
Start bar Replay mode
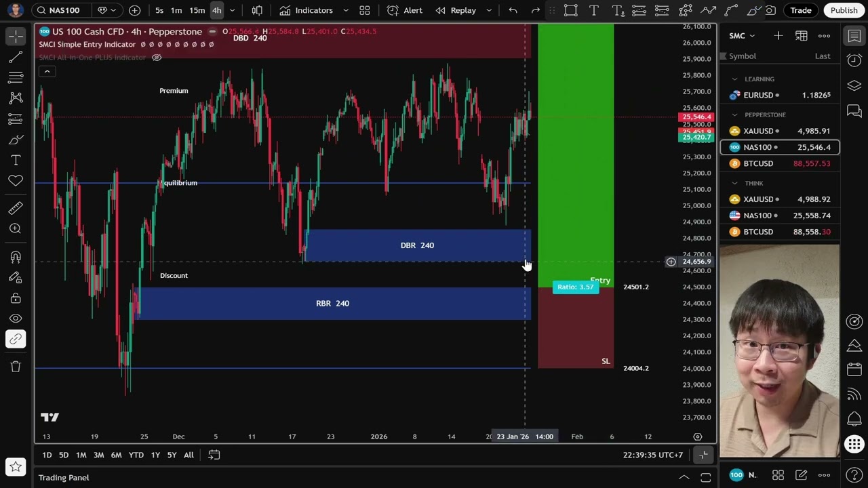pos(456,10)
